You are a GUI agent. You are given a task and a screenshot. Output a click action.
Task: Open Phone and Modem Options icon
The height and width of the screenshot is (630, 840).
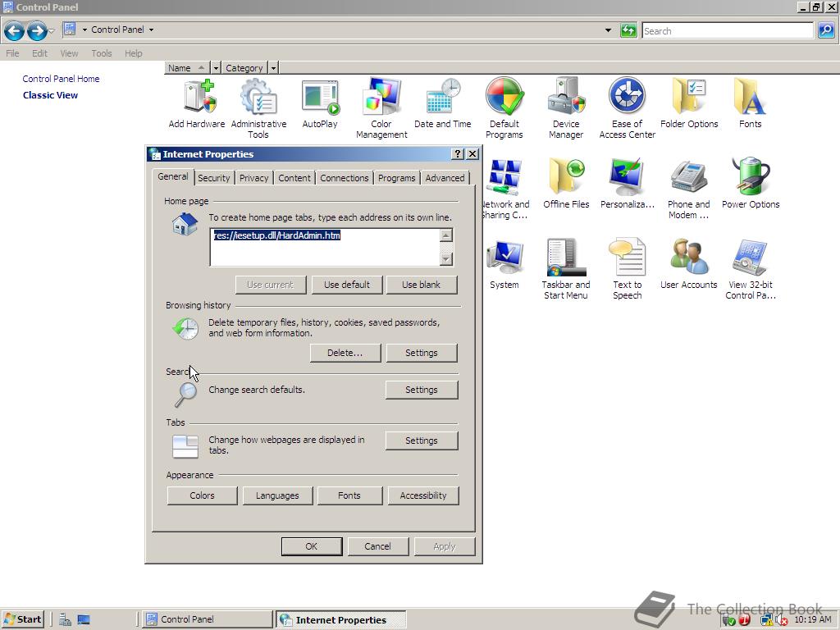coord(689,189)
